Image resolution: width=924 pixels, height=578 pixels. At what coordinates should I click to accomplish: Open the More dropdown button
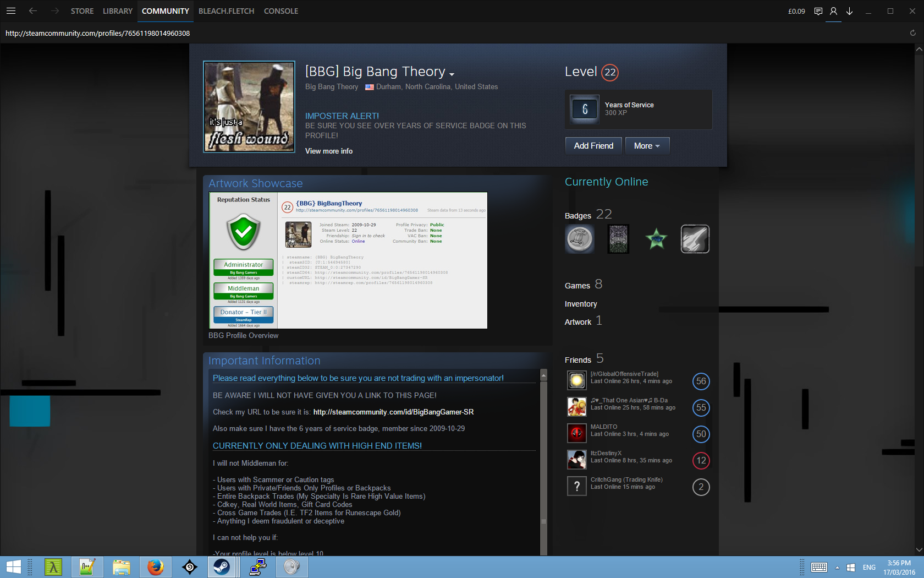pyautogui.click(x=647, y=146)
